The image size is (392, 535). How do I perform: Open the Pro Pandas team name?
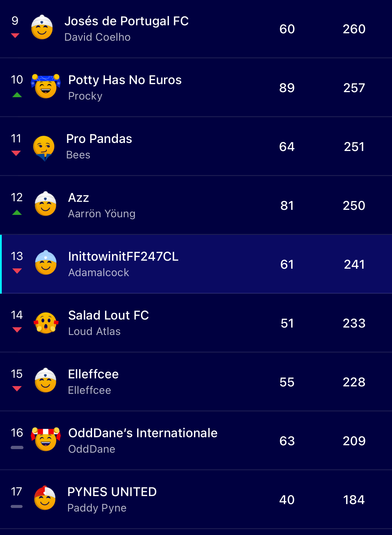point(99,139)
